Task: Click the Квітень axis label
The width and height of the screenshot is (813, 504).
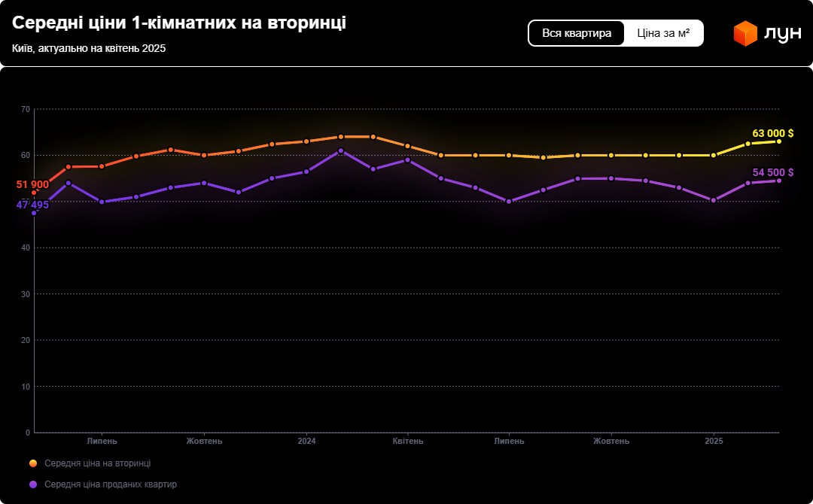Action: [408, 441]
